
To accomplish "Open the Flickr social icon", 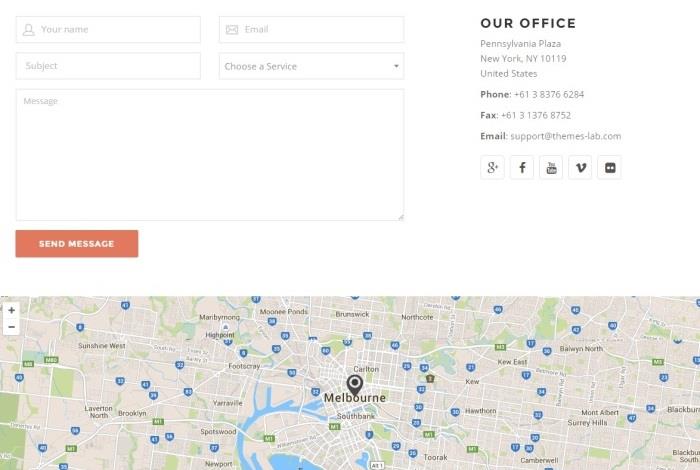I will 609,167.
